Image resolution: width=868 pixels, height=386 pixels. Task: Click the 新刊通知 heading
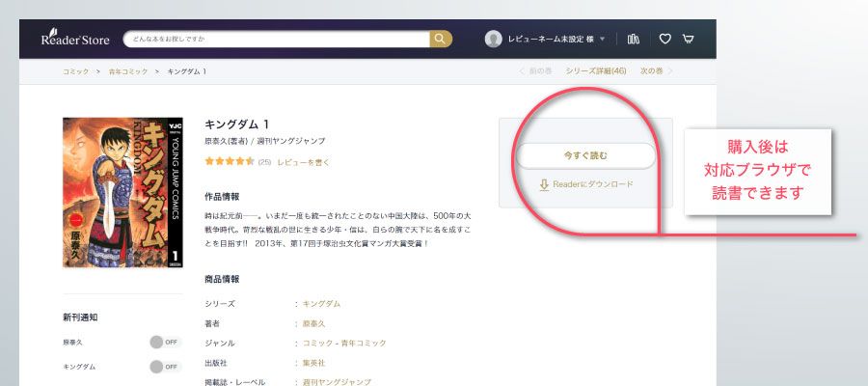coord(80,317)
